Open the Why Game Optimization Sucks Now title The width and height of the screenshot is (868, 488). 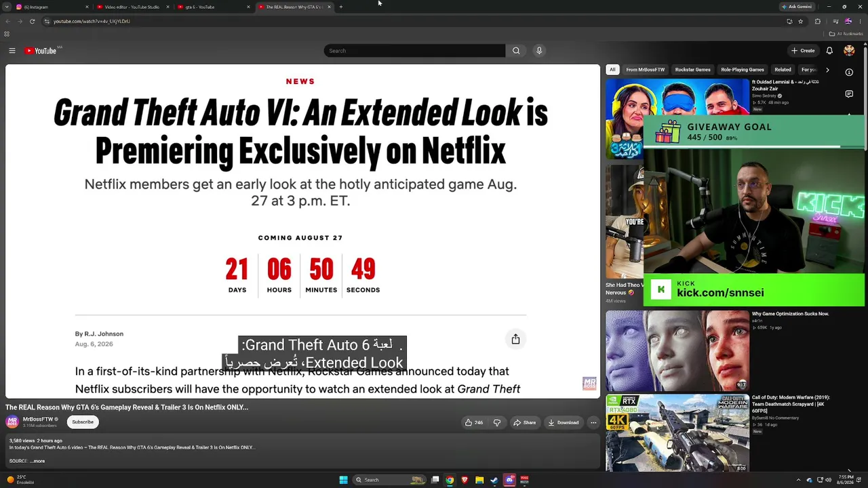click(x=790, y=314)
